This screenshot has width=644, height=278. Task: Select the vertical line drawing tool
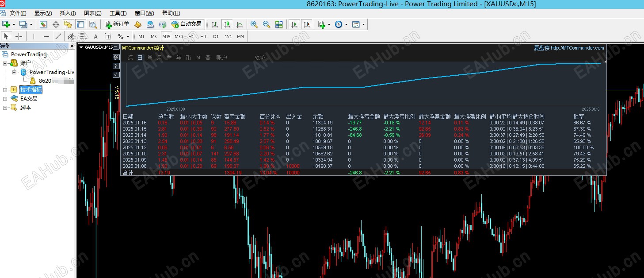click(34, 36)
